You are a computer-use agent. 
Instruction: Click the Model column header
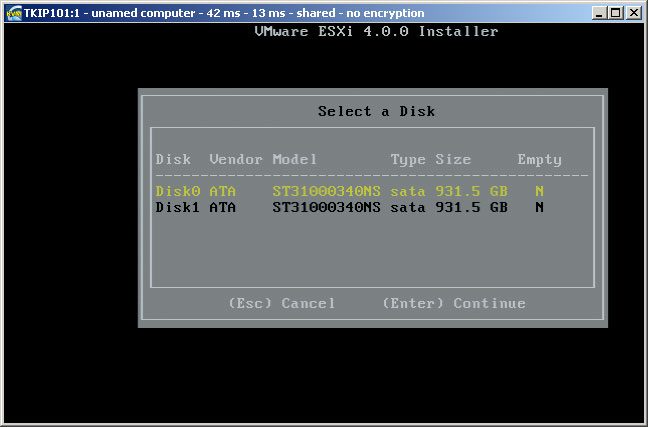[294, 159]
